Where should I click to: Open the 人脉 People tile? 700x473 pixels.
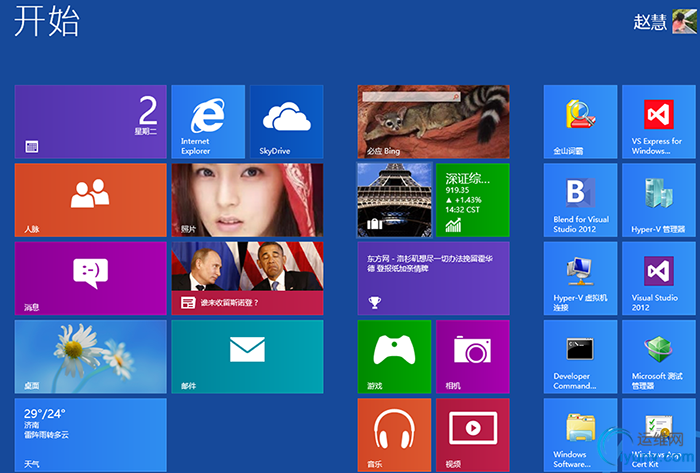90,199
